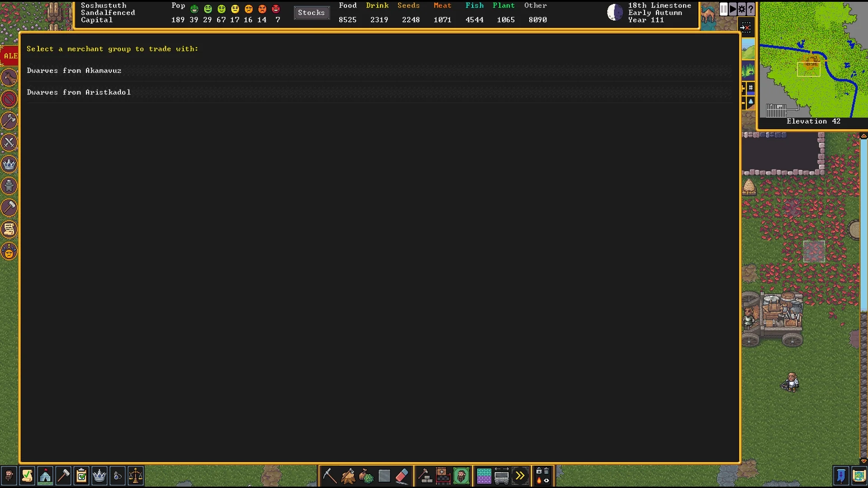Open the building construction menu icon
Screen dimensions: 868x488
[x=425, y=476]
